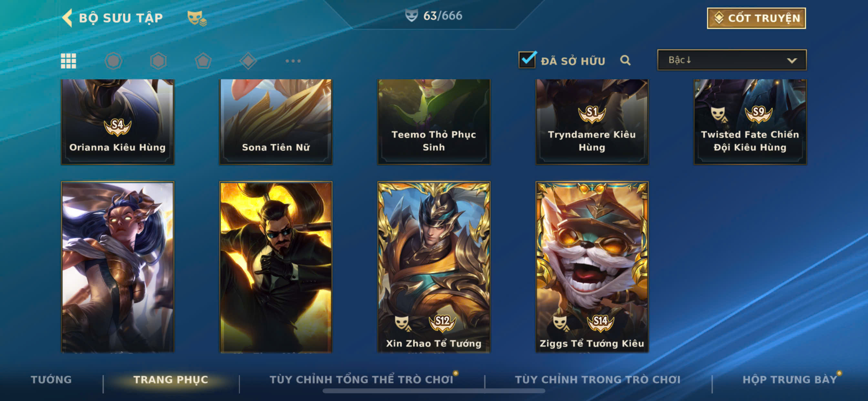Open the Tùy Chỉnh Trong Trò Chơi tab
Screen dimensions: 868x401
598,379
